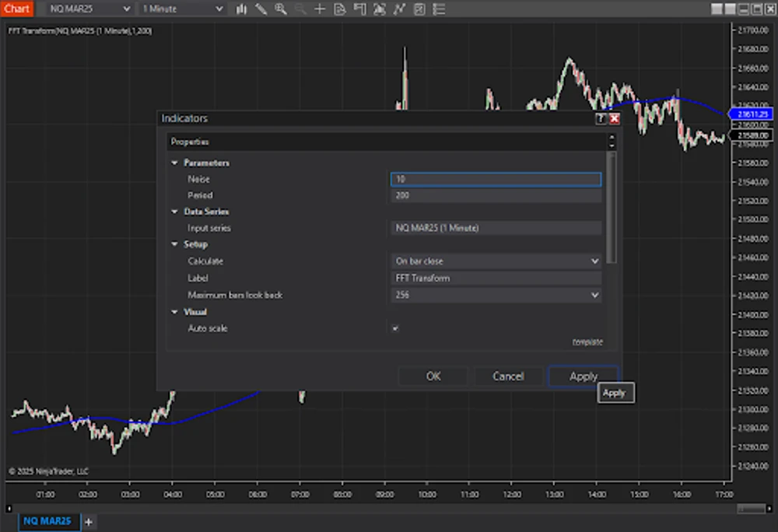Toggle the Chart Trader toolbar icon
The width and height of the screenshot is (778, 532).
359,9
